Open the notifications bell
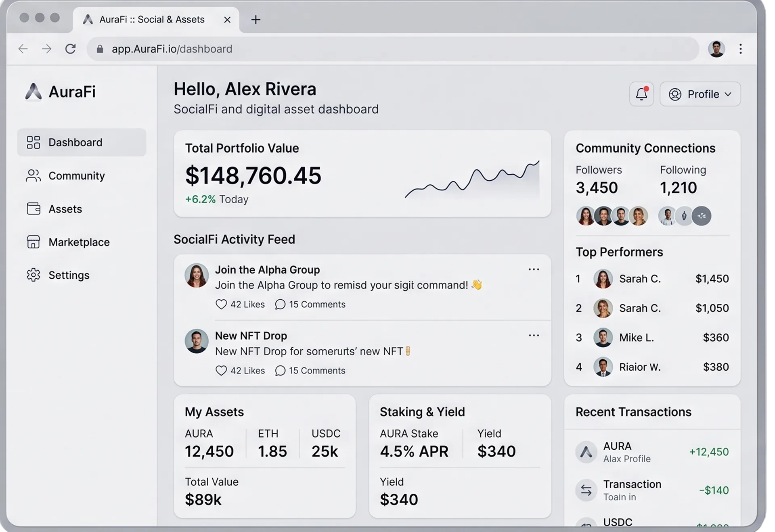Screen dimensions: 775x532 tap(641, 94)
